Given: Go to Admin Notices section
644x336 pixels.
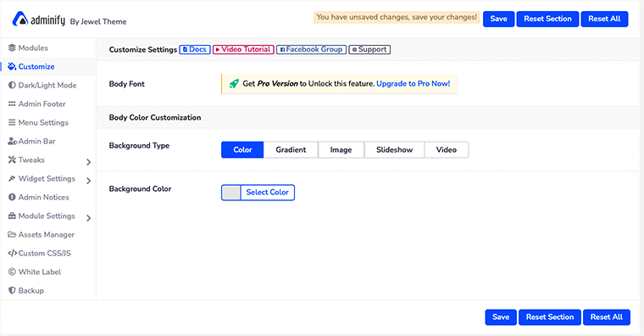Looking at the screenshot, I should click(x=43, y=197).
